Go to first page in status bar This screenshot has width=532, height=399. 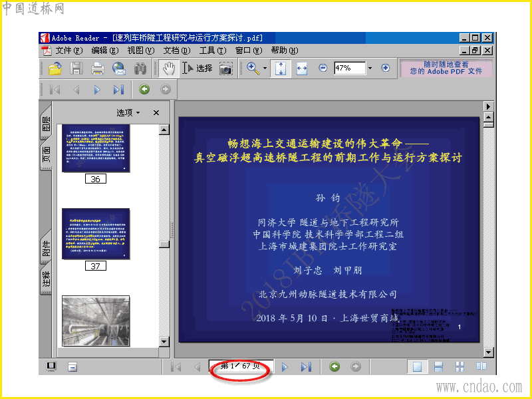[x=176, y=367]
